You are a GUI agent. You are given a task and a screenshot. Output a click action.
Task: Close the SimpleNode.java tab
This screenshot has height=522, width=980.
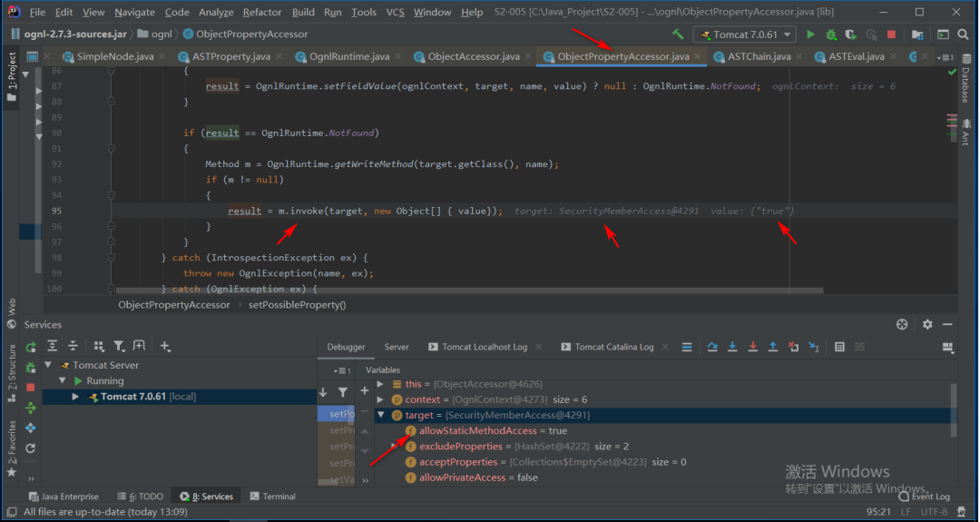(162, 56)
